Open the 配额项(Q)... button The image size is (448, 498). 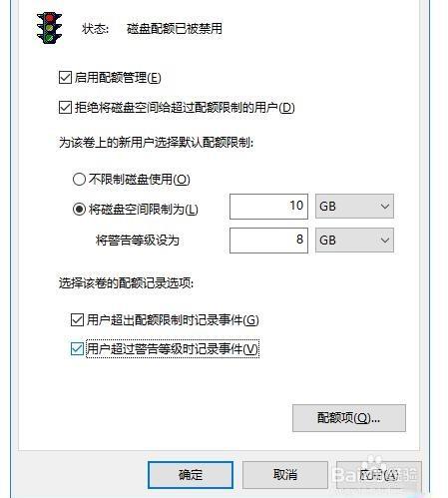(x=349, y=418)
